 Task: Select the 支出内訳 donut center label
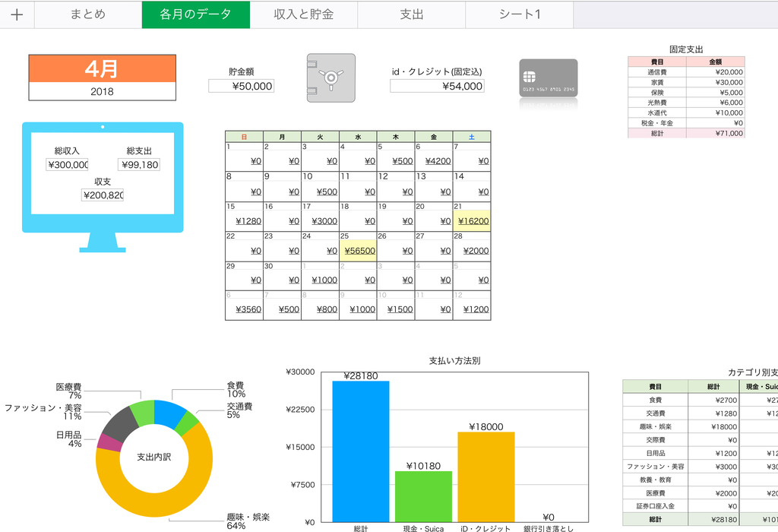pos(153,457)
